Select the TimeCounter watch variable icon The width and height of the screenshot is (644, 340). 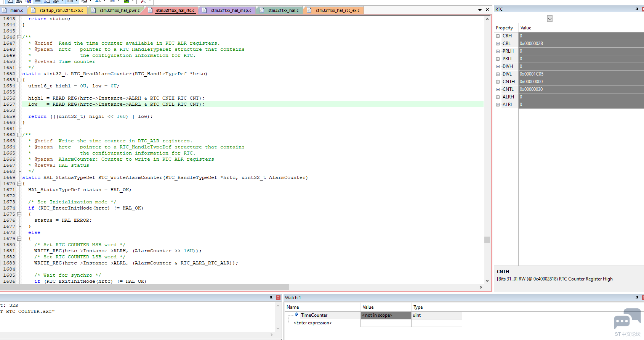pos(296,315)
